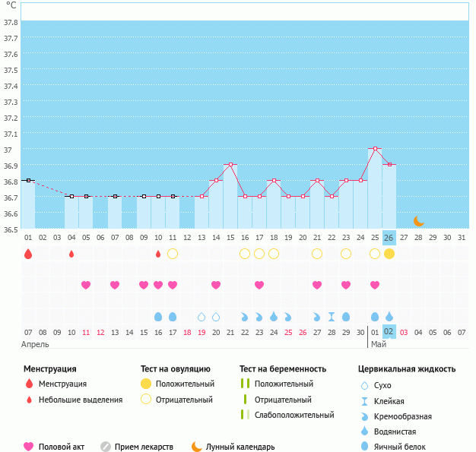476x452 pixels.
Task: Click the menstruation drop on cycle day 01
Action: coord(28,254)
